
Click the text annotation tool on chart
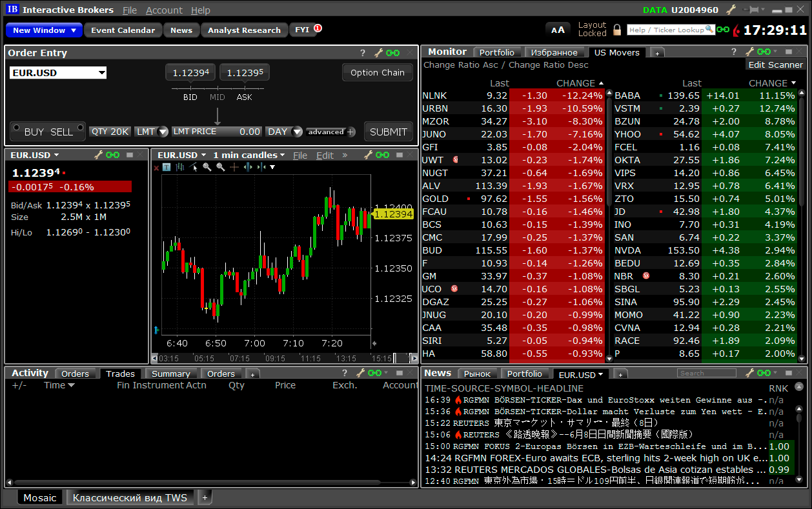167,167
